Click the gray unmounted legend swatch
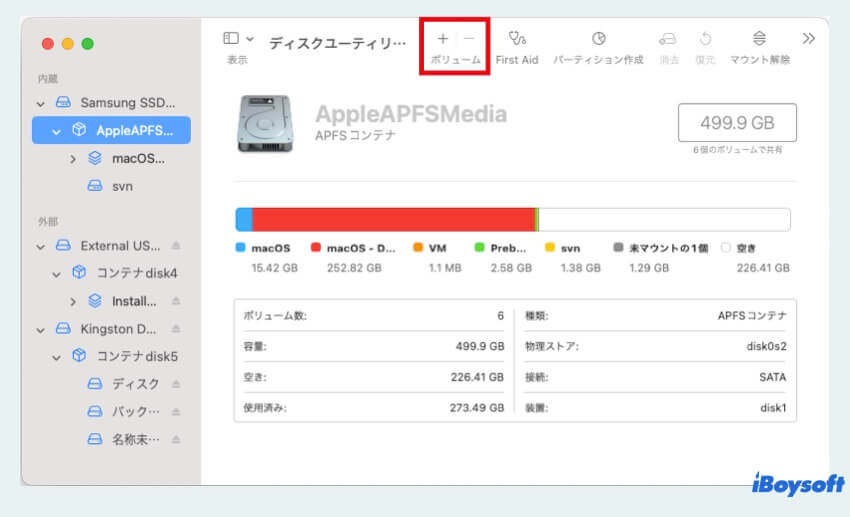The width and height of the screenshot is (850, 517). (618, 247)
